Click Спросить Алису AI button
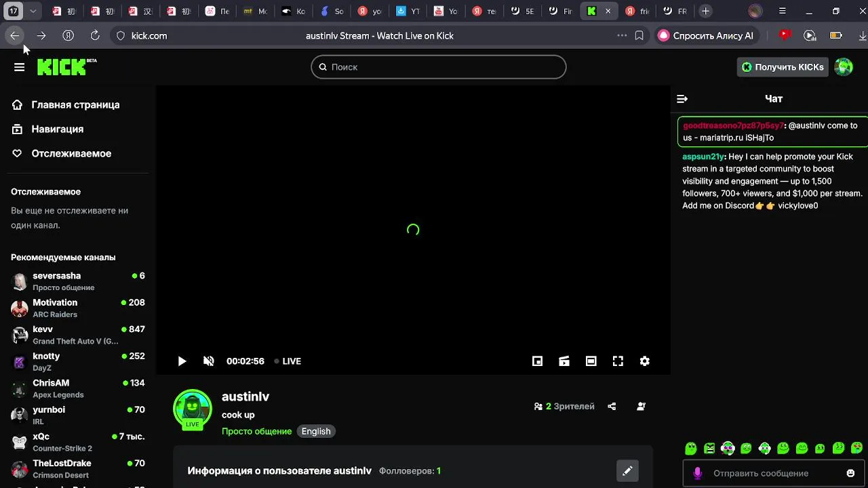Image resolution: width=868 pixels, height=488 pixels. (705, 35)
